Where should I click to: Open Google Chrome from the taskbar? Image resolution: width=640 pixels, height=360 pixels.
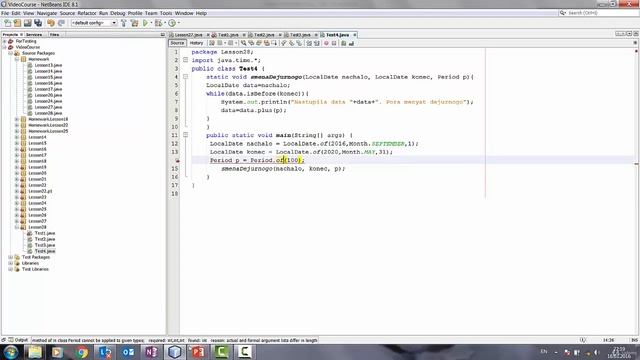coord(82,352)
